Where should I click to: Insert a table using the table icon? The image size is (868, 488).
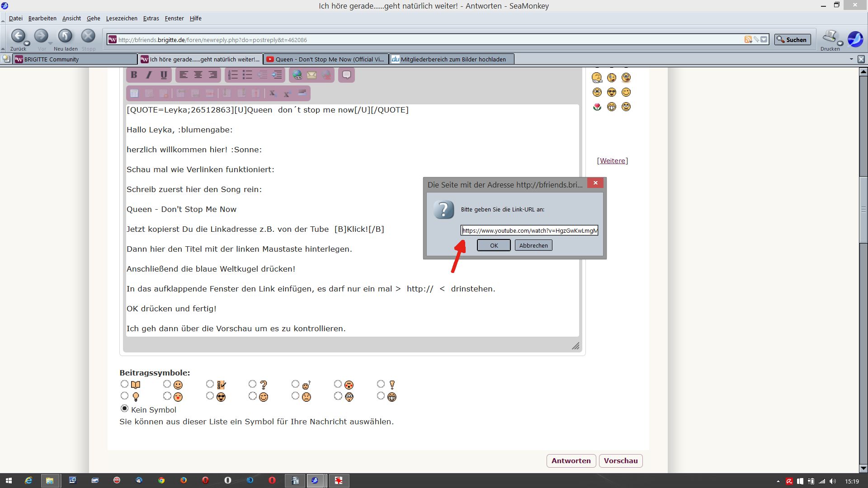134,94
